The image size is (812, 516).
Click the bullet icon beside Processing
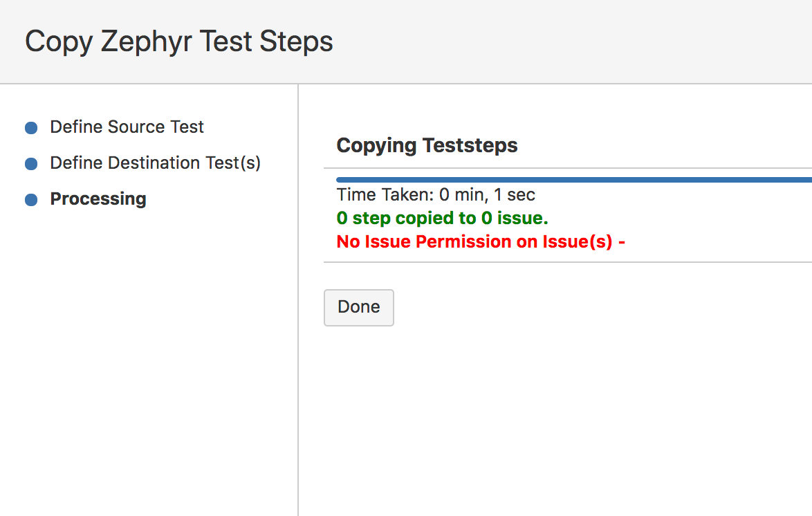point(29,199)
